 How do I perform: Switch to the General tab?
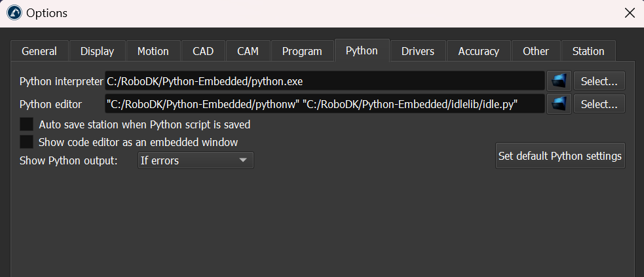click(x=39, y=51)
